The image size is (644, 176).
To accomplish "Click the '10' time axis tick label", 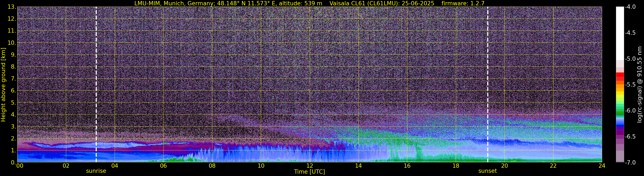I will [261, 166].
